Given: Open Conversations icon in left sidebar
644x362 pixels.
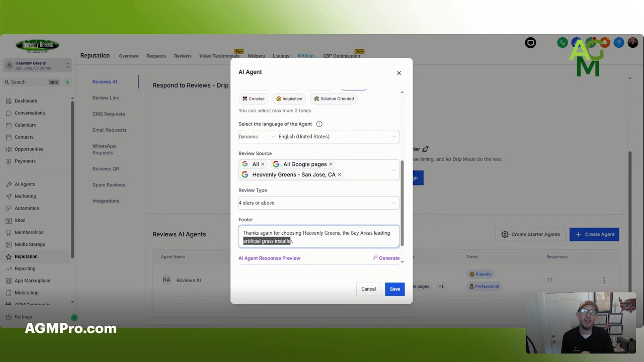Looking at the screenshot, I should click(x=9, y=113).
